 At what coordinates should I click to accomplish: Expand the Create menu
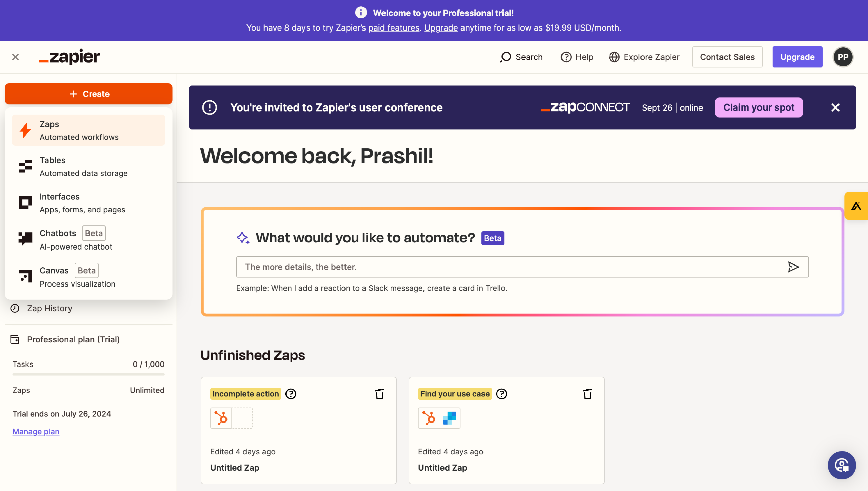pos(88,94)
